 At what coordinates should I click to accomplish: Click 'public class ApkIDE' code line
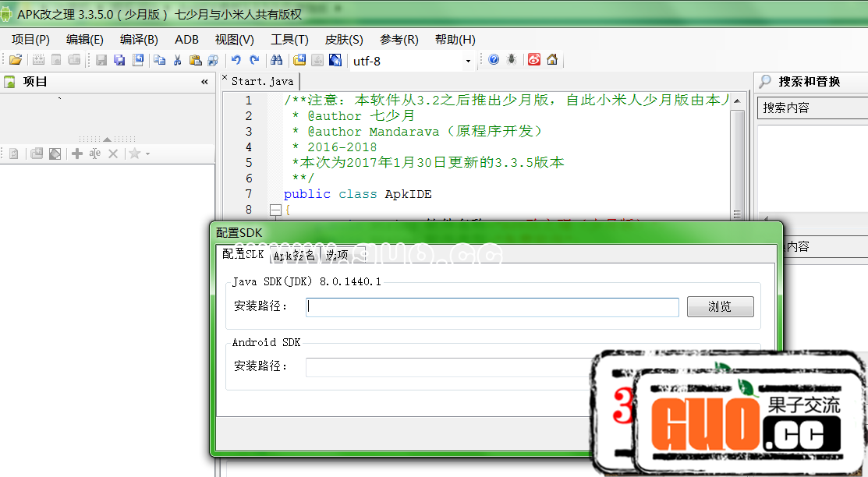tap(358, 194)
